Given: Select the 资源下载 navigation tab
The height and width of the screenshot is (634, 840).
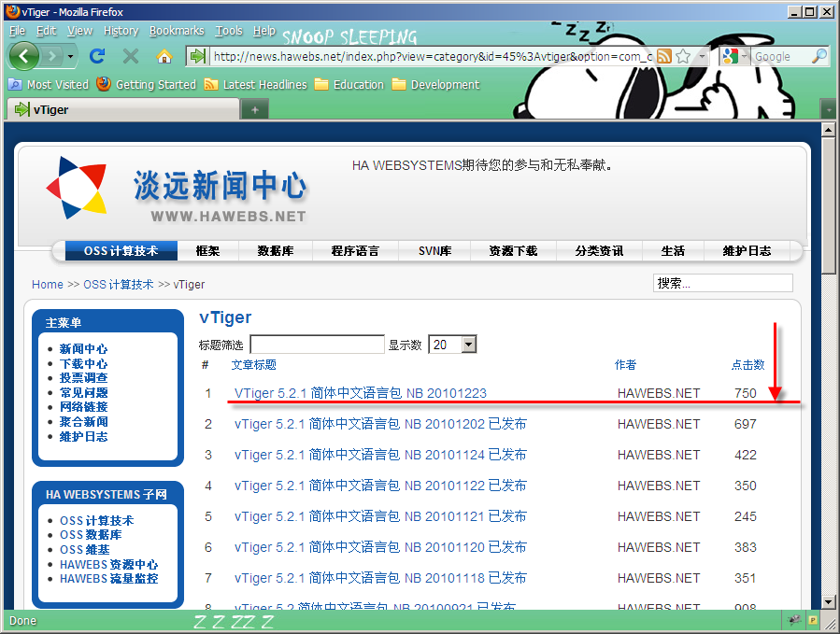Looking at the screenshot, I should 513,250.
